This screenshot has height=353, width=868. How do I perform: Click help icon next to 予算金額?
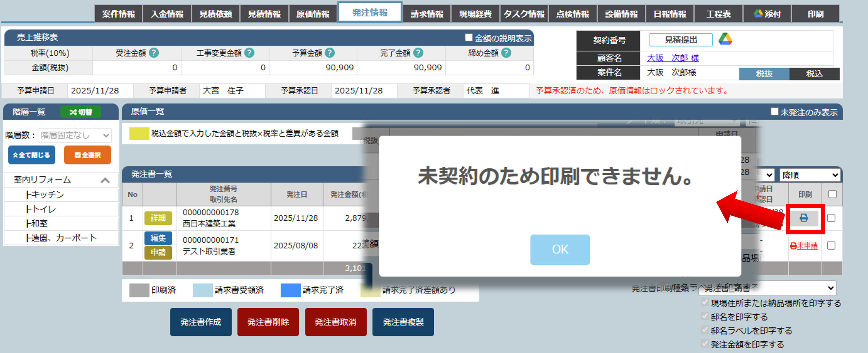click(x=330, y=53)
